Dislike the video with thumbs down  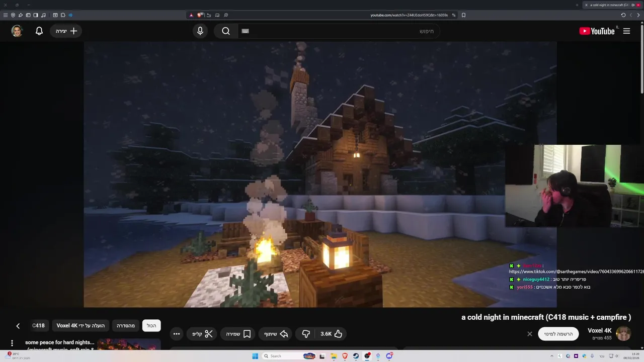click(x=306, y=334)
